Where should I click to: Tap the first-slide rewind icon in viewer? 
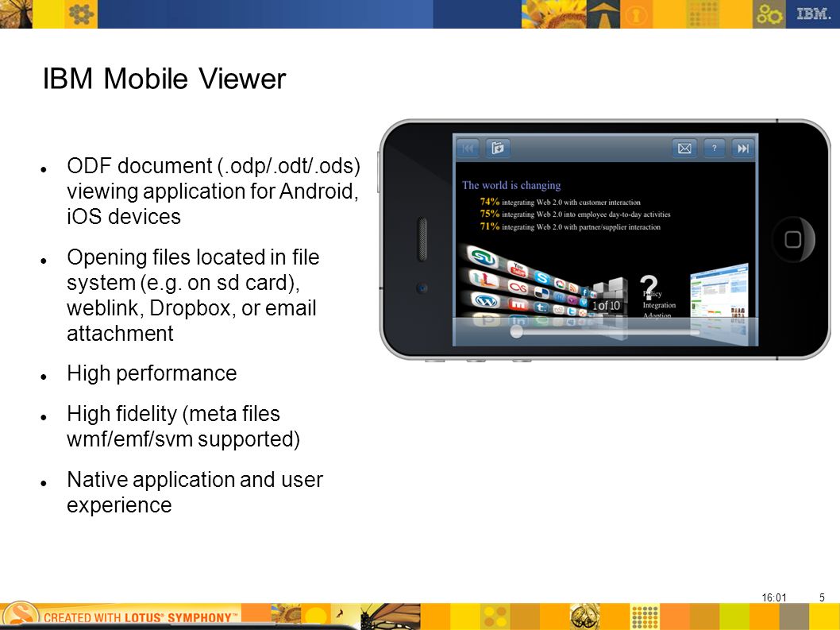click(x=468, y=148)
